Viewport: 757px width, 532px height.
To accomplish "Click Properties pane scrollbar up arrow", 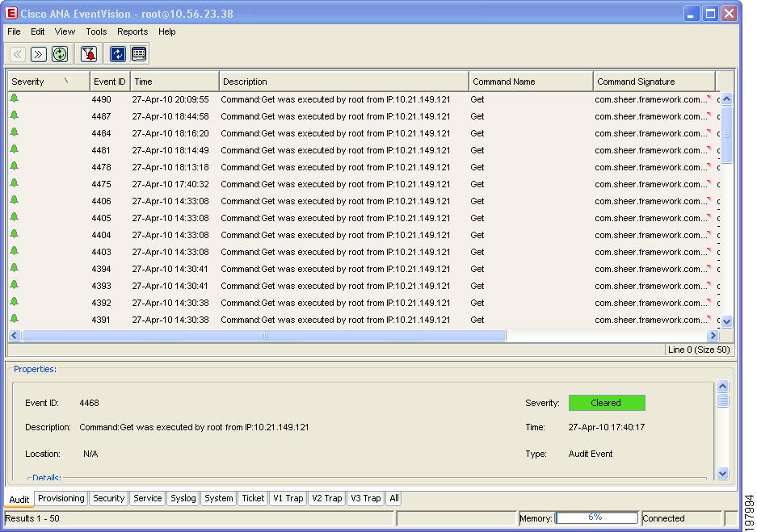I will coord(723,386).
